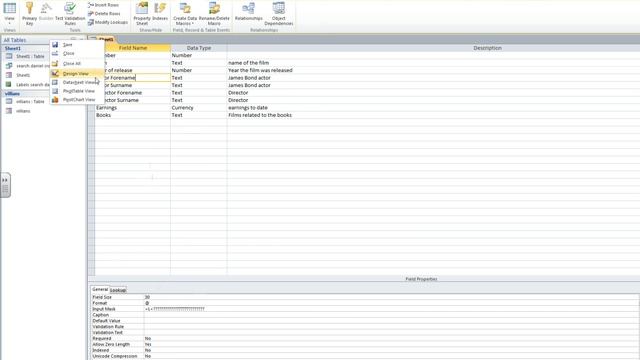Click the Field Name column header
Viewport: 640px width, 360px height.
133,48
